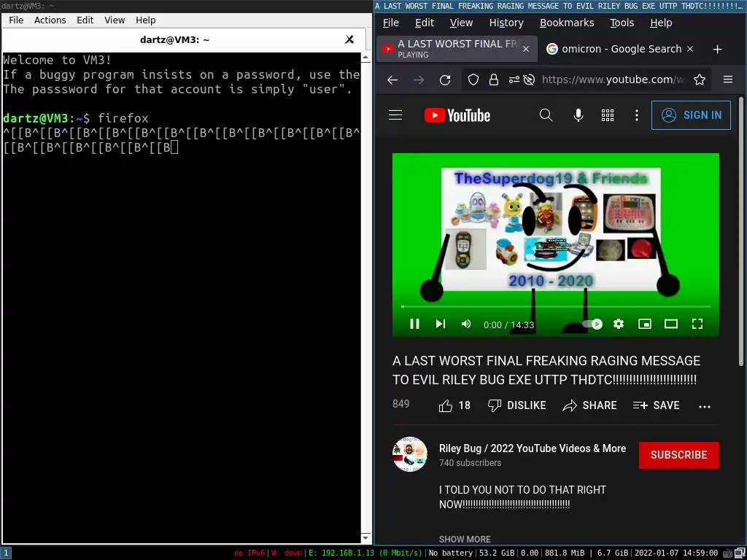Like the video with thumbs up
The image size is (747, 560).
[x=454, y=405]
